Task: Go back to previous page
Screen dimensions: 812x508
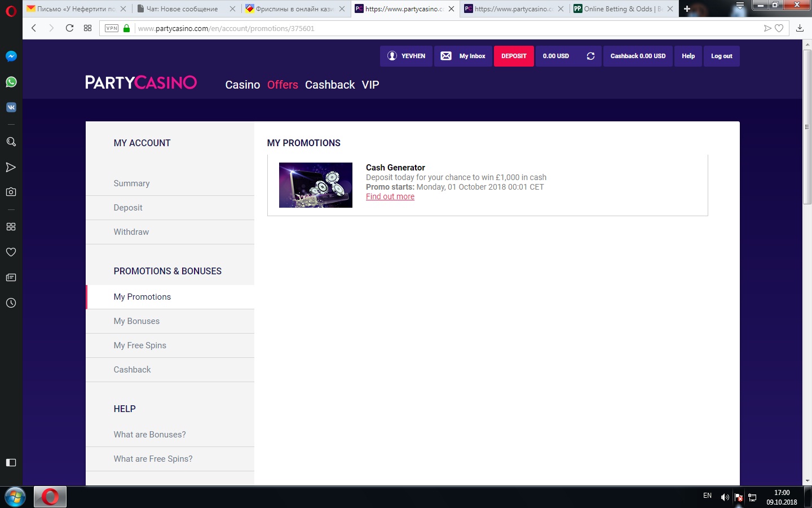Action: pos(34,28)
